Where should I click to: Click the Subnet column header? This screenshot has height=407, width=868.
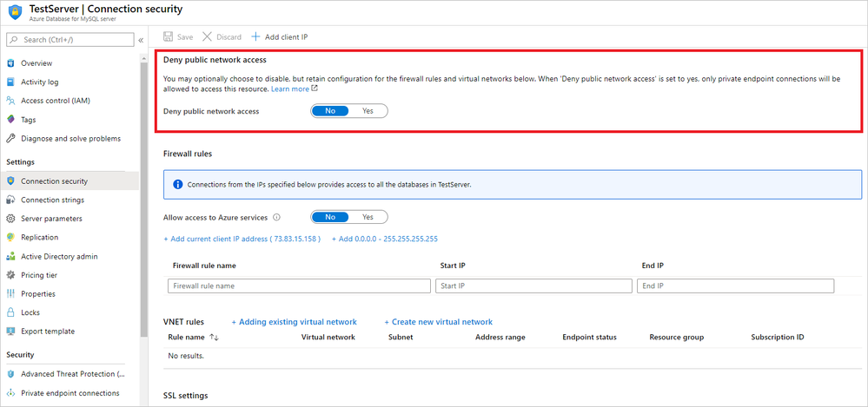401,338
